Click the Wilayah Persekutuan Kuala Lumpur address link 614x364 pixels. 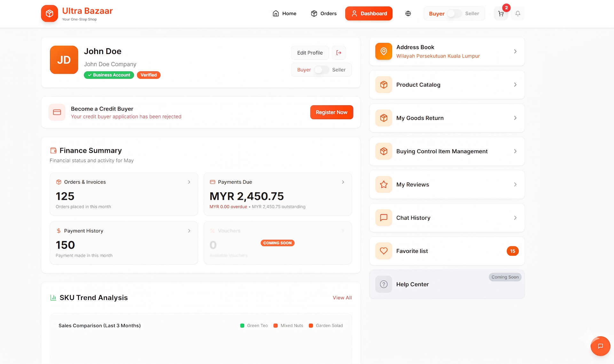[x=438, y=56]
